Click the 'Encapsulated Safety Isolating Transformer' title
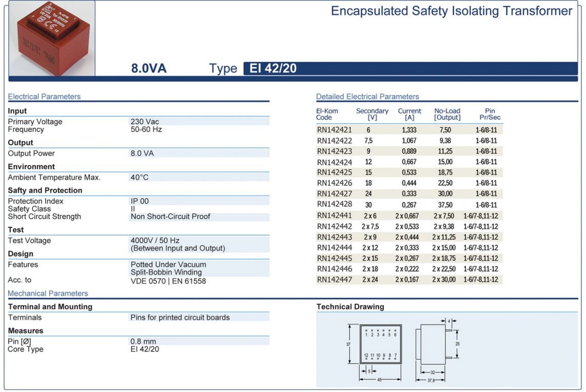 click(x=452, y=11)
